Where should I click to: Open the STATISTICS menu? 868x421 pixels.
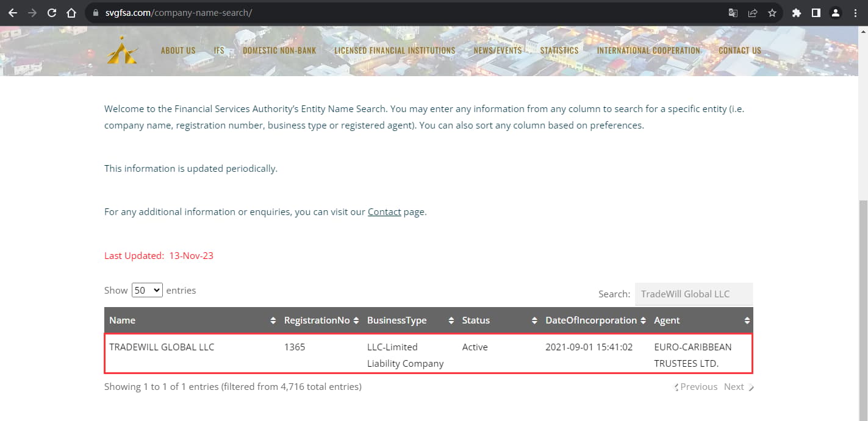point(559,51)
